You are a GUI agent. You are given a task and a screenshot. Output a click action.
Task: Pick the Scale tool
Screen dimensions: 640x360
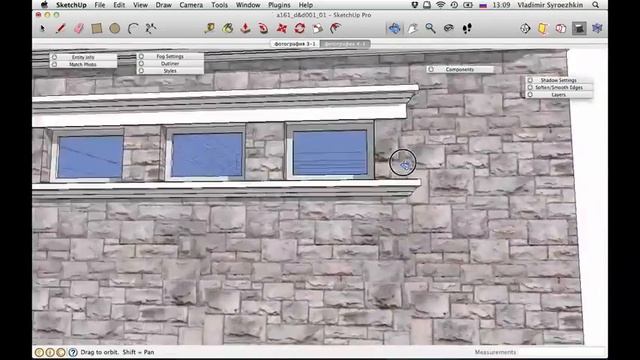(x=318, y=28)
